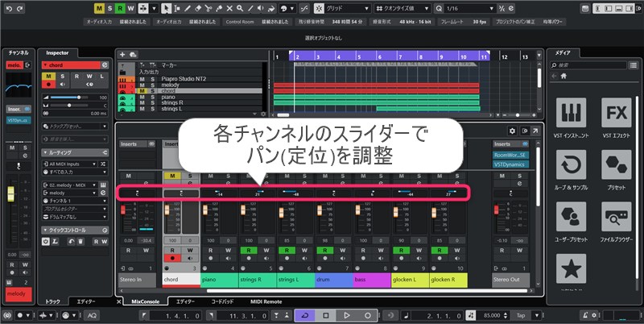Select the Object Selection arrow tool
The height and width of the screenshot is (324, 644).
[x=166, y=8]
